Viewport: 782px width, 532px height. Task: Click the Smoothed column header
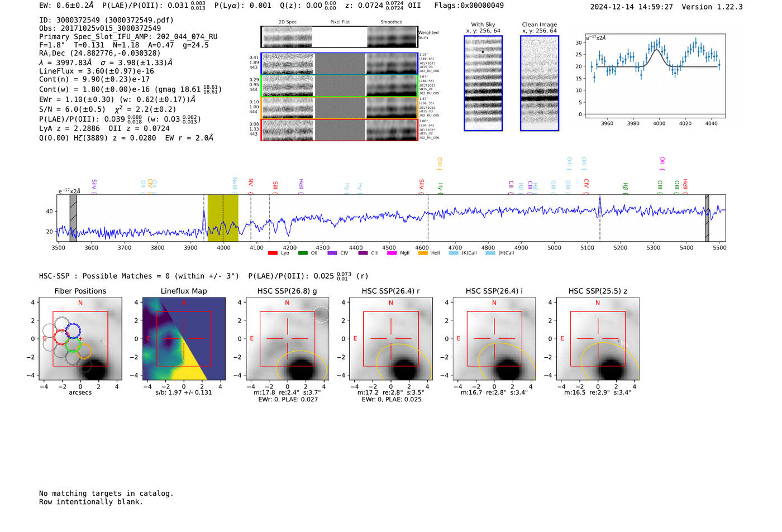click(x=392, y=22)
